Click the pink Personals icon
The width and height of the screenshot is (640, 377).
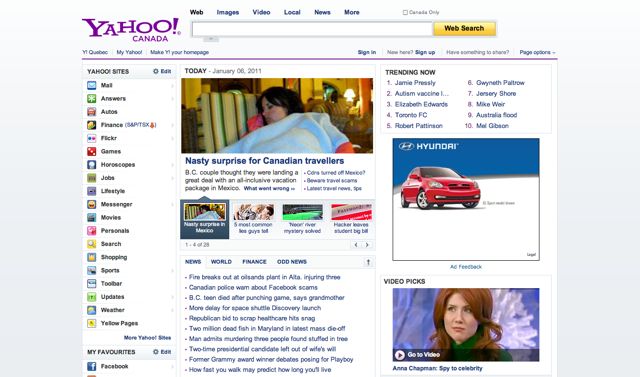(91, 231)
